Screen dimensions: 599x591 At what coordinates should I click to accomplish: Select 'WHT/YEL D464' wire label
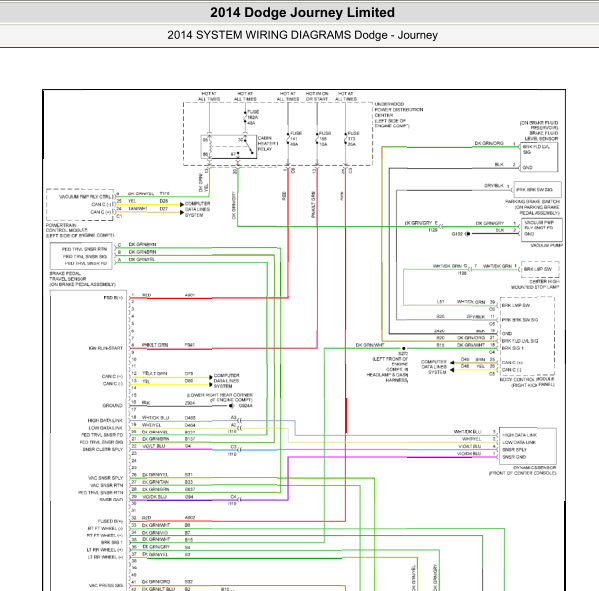point(168,425)
